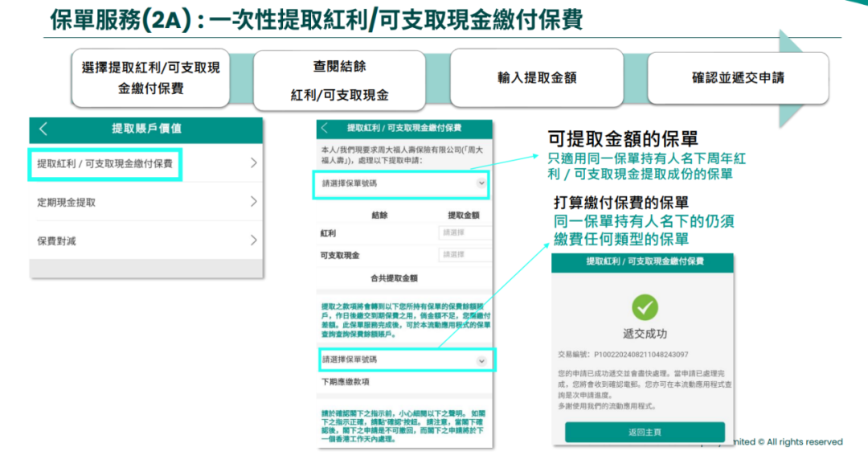Click chevron beside 提取紅利 / 可支取現金繳付保費
868x452 pixels.
[253, 163]
